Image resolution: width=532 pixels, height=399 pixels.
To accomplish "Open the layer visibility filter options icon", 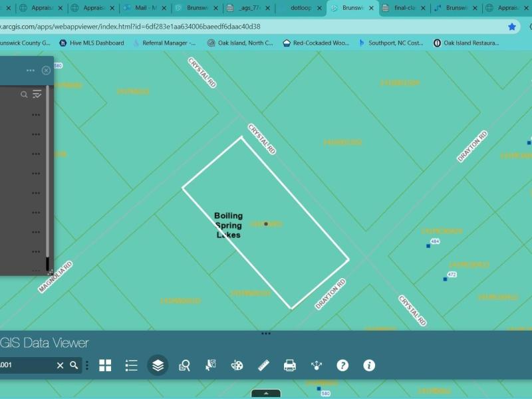I will point(37,94).
